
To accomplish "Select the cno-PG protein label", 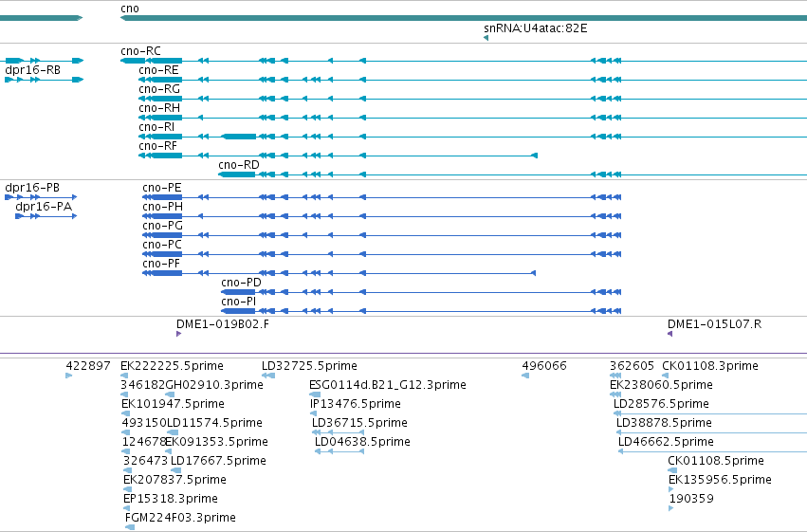I will pyautogui.click(x=163, y=226).
